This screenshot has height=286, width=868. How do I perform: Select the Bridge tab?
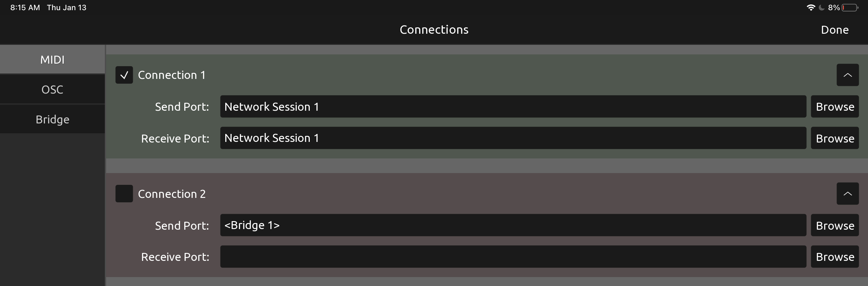(x=52, y=119)
